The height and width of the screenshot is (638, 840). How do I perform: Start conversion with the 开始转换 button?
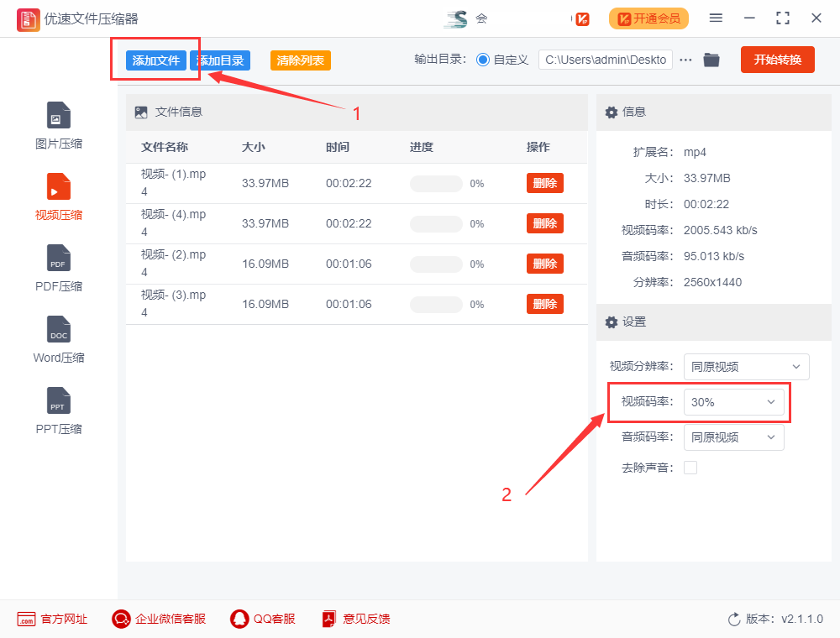pos(777,60)
